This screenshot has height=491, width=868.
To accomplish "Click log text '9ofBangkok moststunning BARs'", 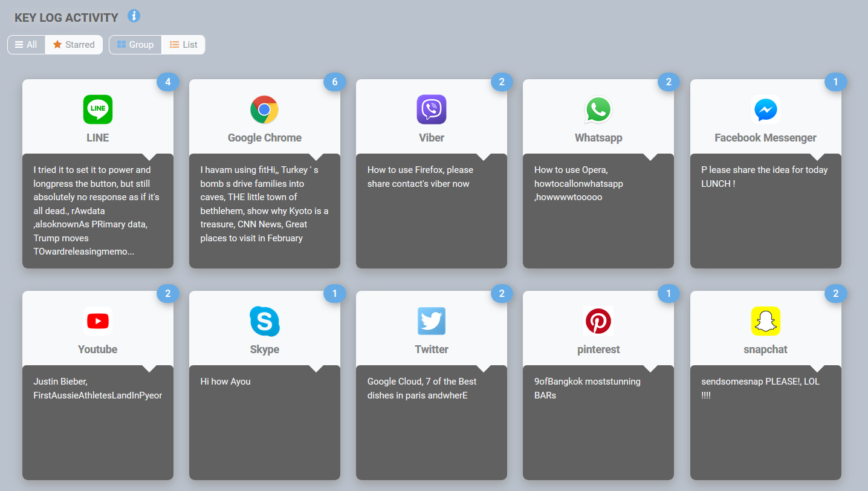I will pos(588,388).
